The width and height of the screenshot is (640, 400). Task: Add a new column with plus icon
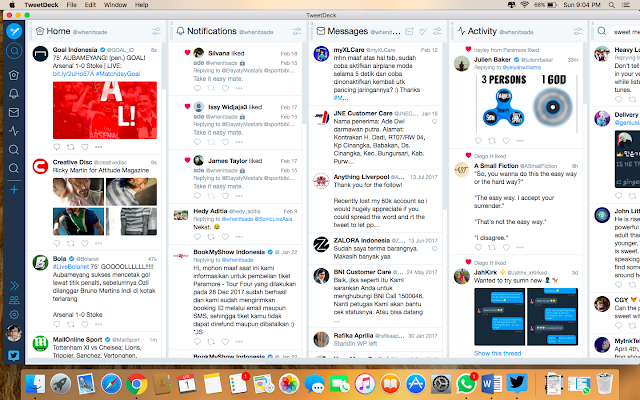point(14,190)
